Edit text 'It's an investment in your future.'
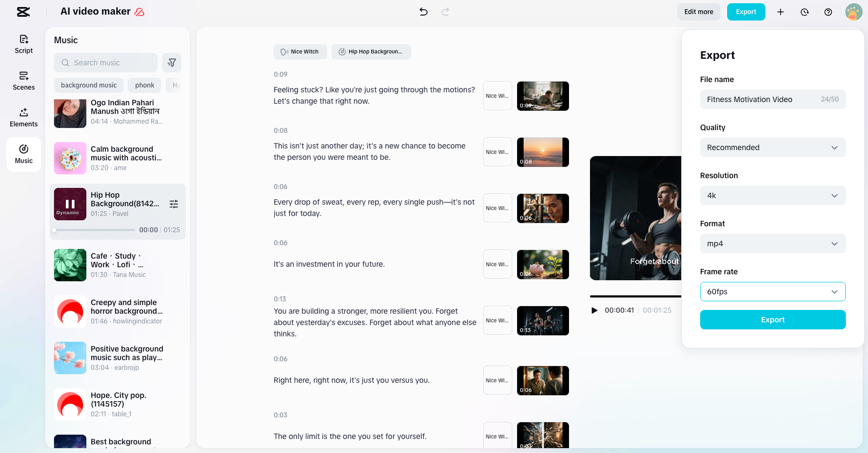 (329, 265)
